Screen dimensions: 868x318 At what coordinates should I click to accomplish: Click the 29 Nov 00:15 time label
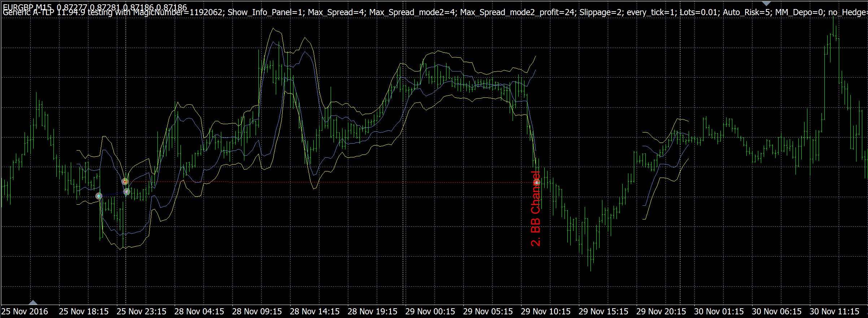pos(430,311)
